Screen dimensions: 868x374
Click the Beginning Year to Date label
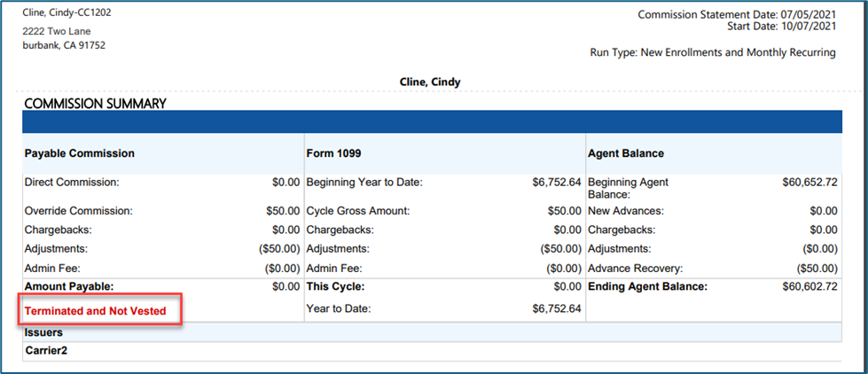(x=364, y=183)
